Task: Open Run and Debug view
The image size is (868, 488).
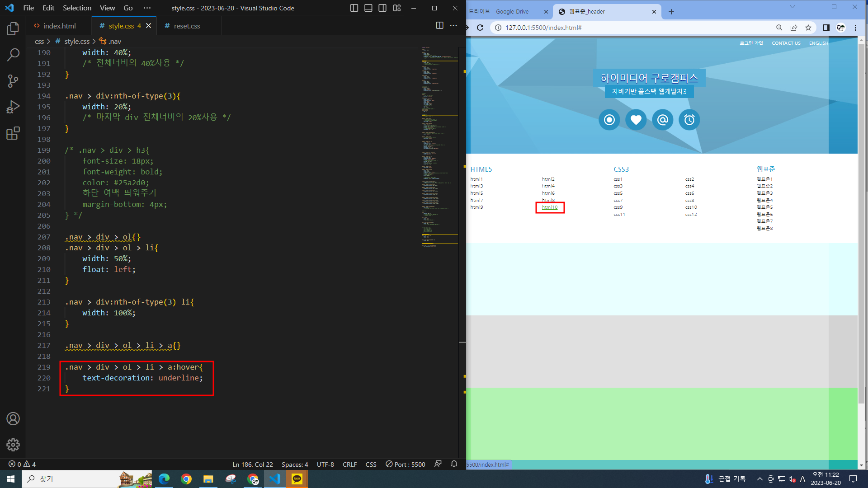Action: point(13,107)
